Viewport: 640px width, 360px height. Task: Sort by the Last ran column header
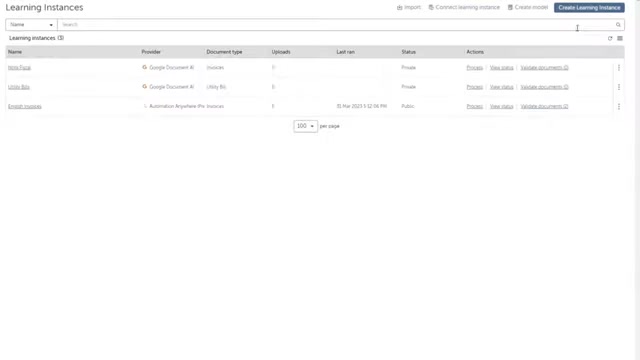[x=345, y=52]
